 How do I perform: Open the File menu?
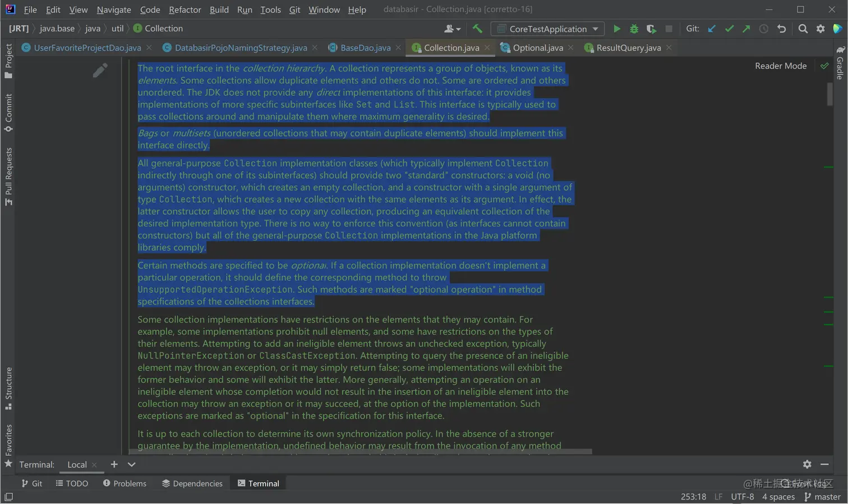coord(30,10)
